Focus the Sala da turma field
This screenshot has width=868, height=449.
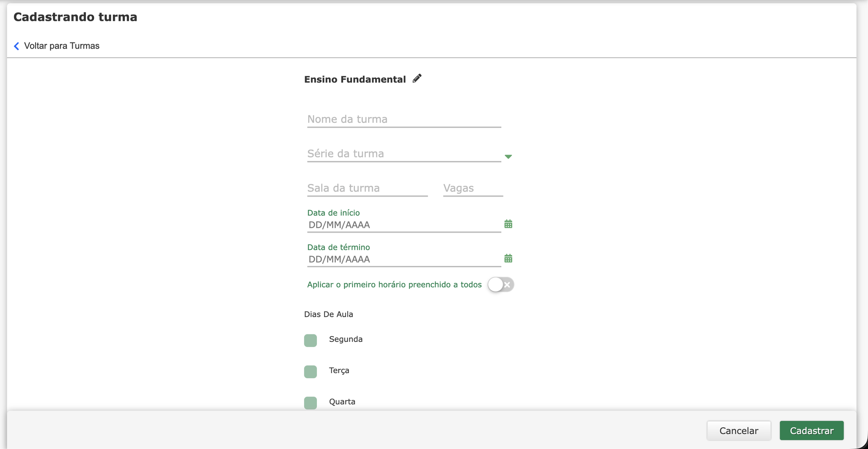coord(368,188)
